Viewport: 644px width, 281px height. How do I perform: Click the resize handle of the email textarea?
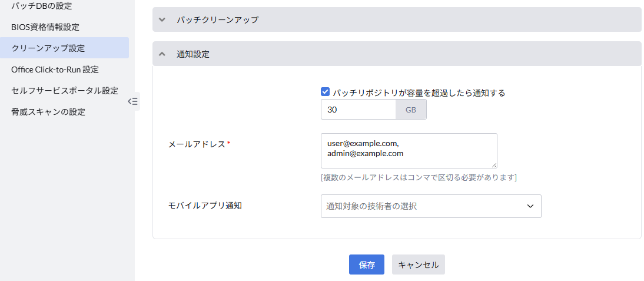494,165
